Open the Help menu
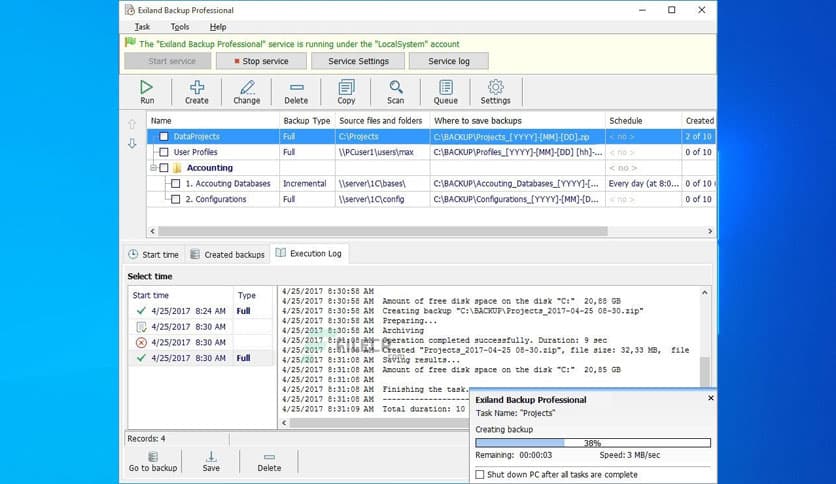Image resolution: width=836 pixels, height=484 pixels. 218,27
